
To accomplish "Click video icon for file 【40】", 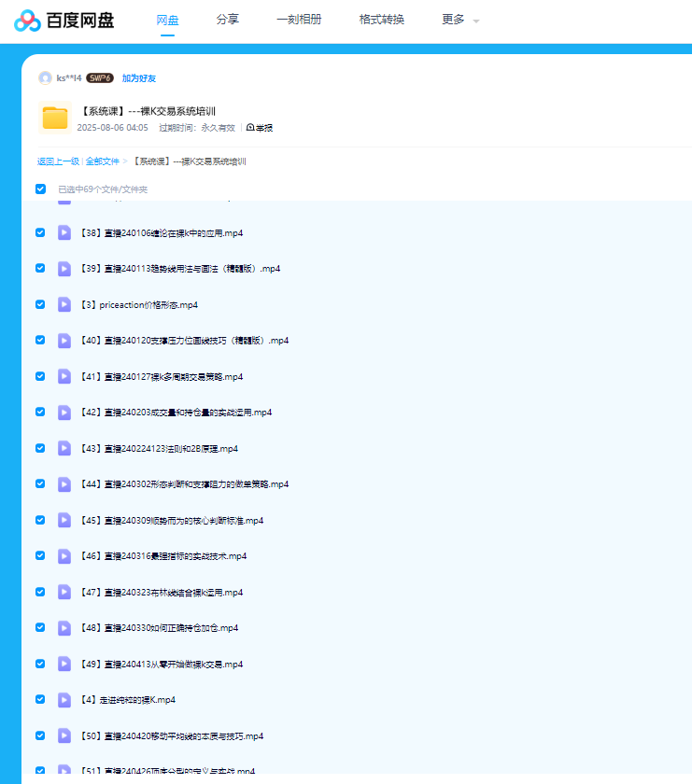I will pos(64,341).
